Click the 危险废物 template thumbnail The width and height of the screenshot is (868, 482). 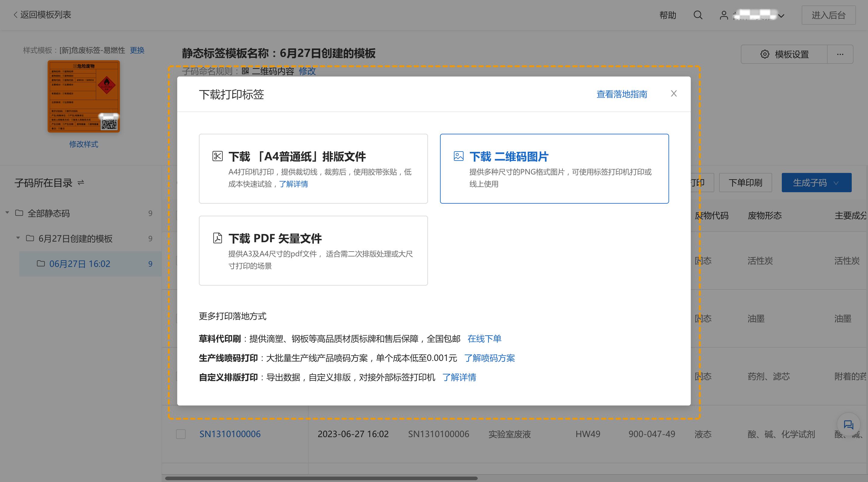click(x=83, y=97)
